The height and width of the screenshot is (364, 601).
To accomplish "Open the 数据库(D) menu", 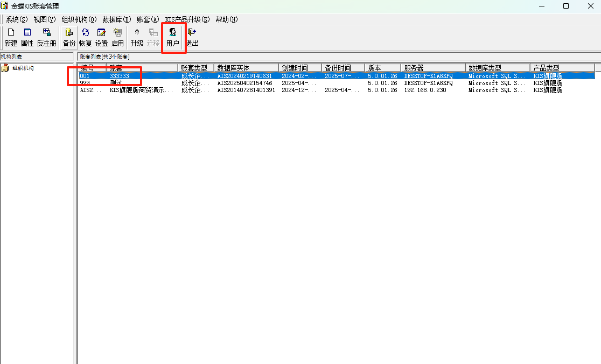I will (x=116, y=19).
